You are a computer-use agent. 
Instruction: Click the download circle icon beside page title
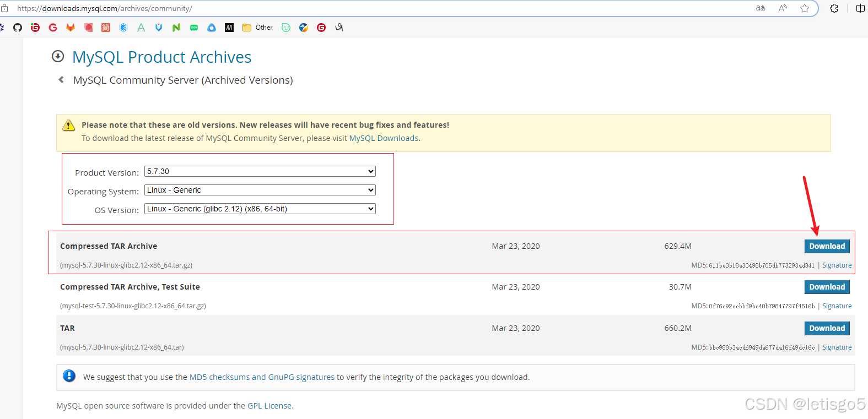click(58, 56)
